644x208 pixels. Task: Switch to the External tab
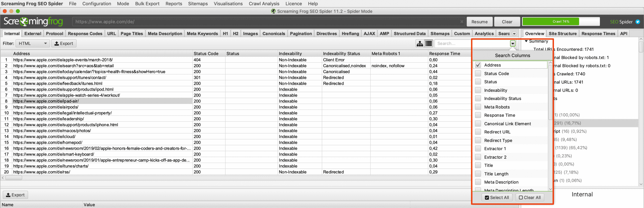click(33, 33)
